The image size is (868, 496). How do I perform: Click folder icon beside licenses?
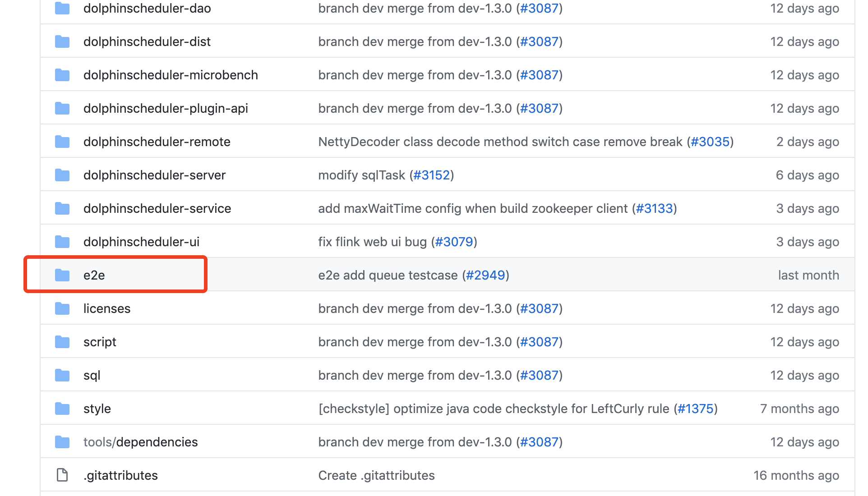click(x=62, y=308)
